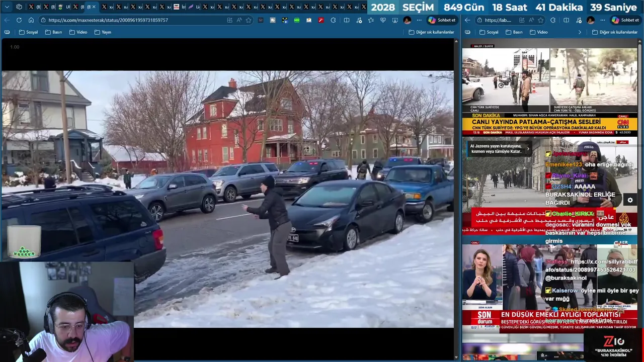Start read aloud in right browser address bar
This screenshot has height=362, width=644.
[531, 20]
